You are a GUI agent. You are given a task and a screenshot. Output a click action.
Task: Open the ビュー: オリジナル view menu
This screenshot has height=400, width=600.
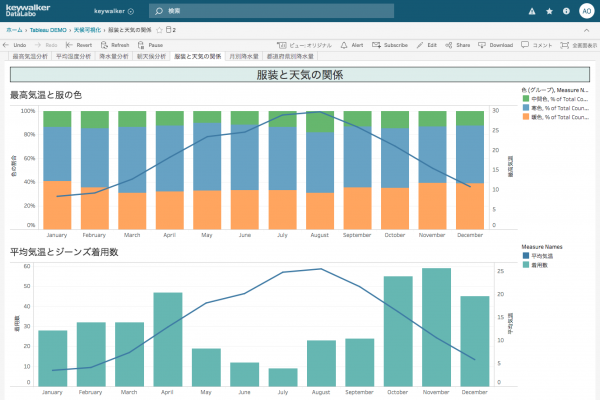coord(304,45)
